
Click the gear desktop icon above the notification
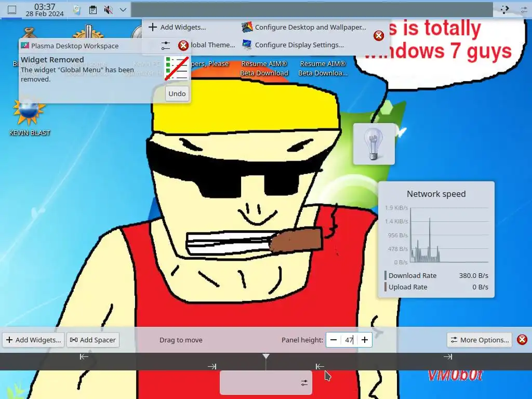tap(88, 32)
